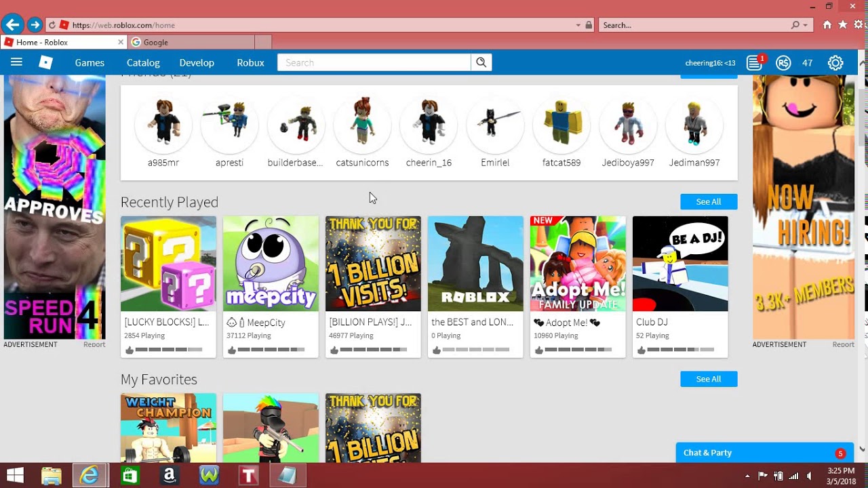Open a new browser tab

(x=263, y=42)
